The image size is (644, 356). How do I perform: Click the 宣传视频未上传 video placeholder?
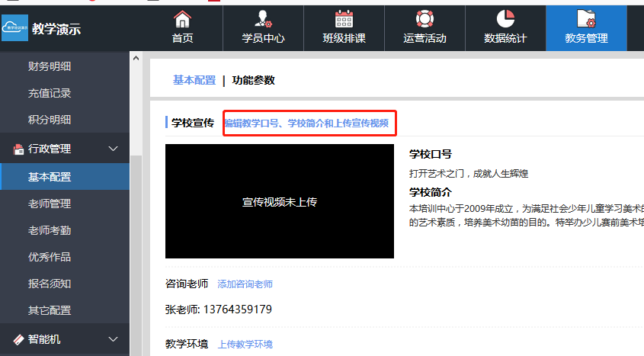(280, 202)
